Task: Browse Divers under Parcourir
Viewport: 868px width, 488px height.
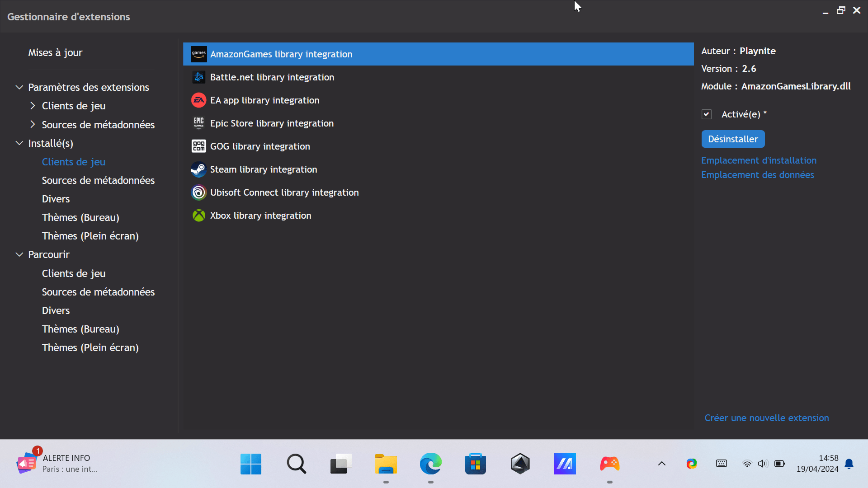Action: point(56,310)
